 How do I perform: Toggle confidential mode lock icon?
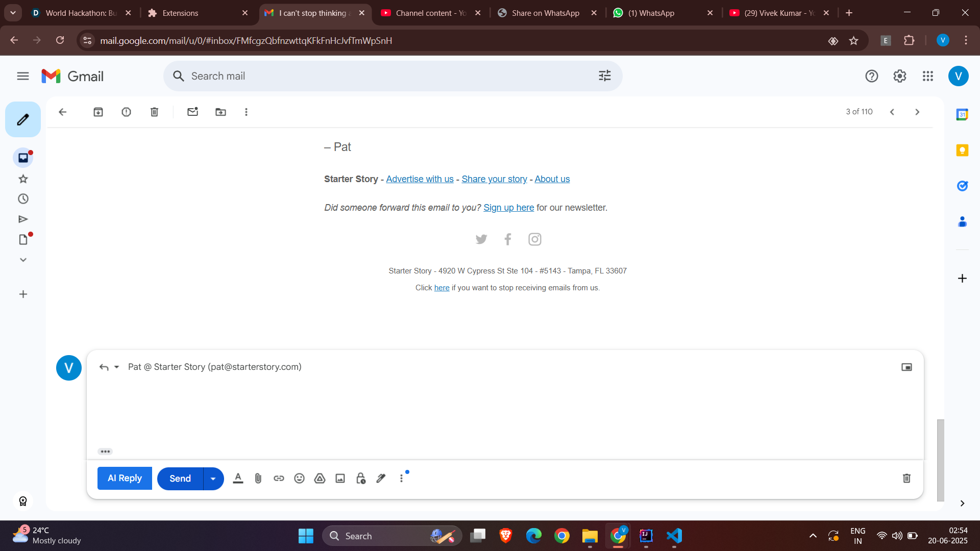[x=361, y=479]
